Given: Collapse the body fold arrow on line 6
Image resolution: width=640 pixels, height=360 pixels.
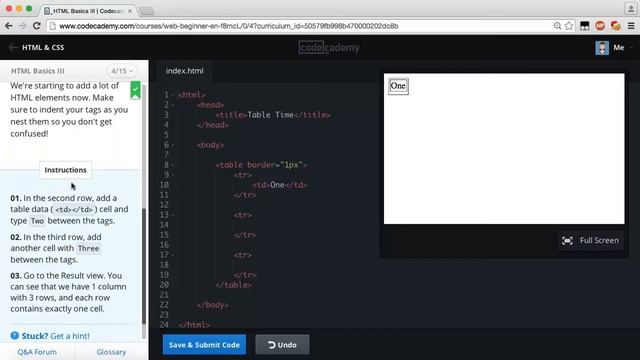Looking at the screenshot, I should click(173, 145).
